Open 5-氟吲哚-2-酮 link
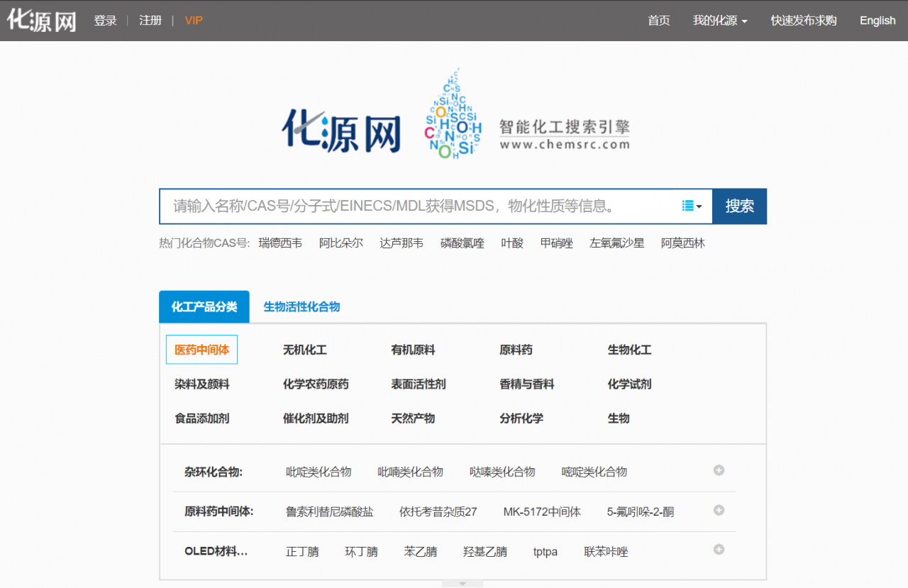 click(641, 511)
